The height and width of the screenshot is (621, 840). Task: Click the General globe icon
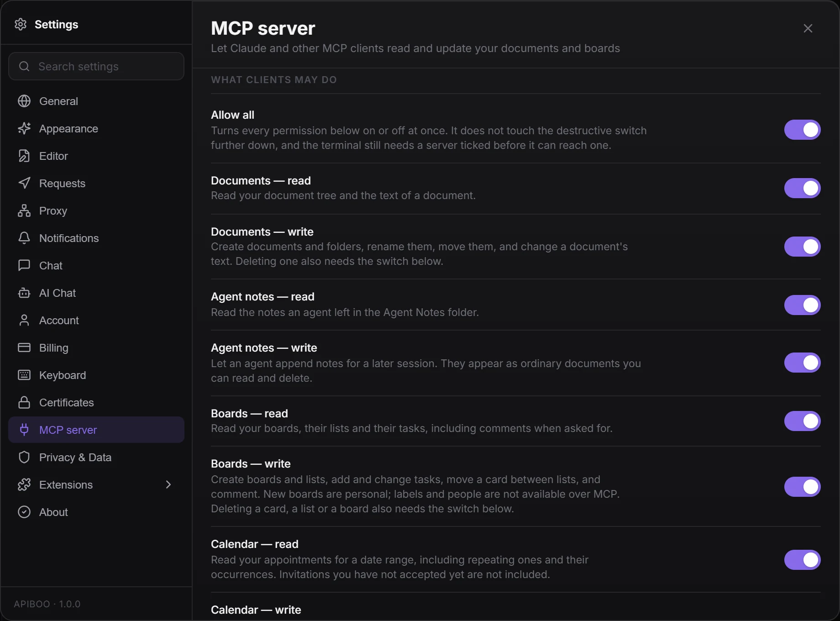[x=24, y=101]
